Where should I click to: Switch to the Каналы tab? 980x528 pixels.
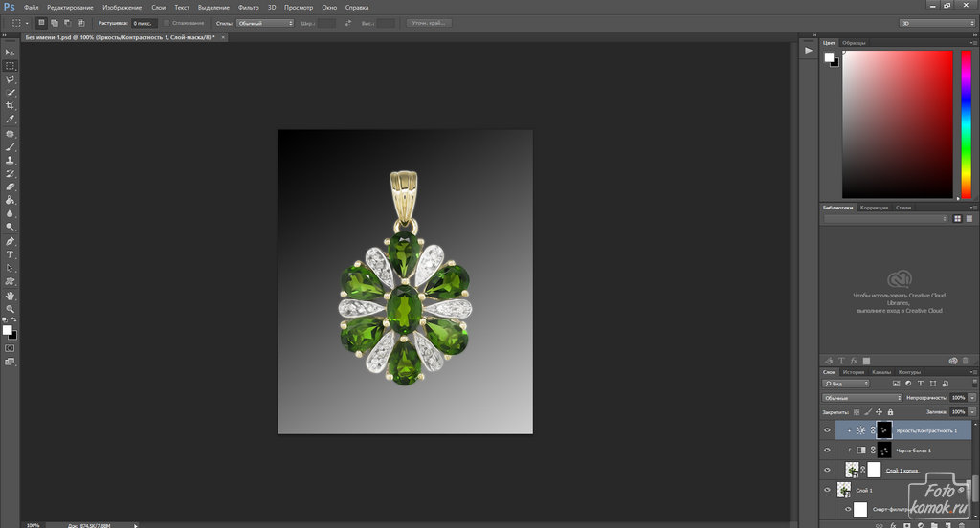point(881,372)
